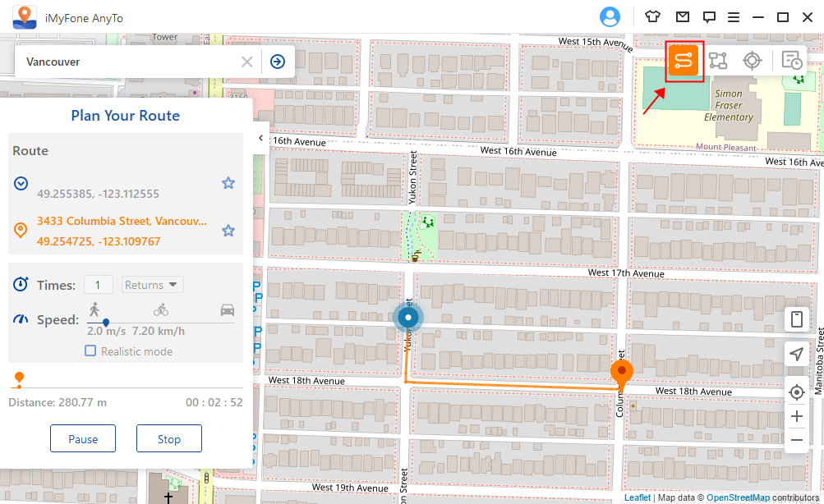Click the speed slider handle

pyautogui.click(x=106, y=323)
